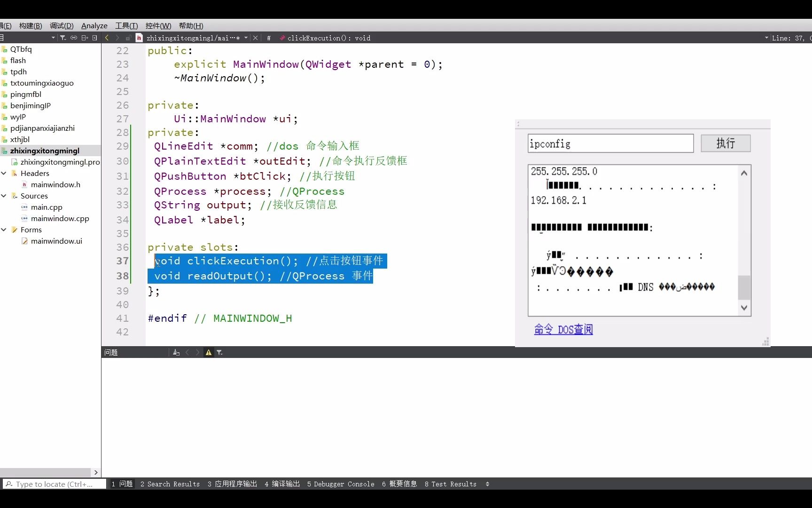Image resolution: width=812 pixels, height=508 pixels.
Task: Click the synchronize-with-editor link icon
Action: [74, 38]
